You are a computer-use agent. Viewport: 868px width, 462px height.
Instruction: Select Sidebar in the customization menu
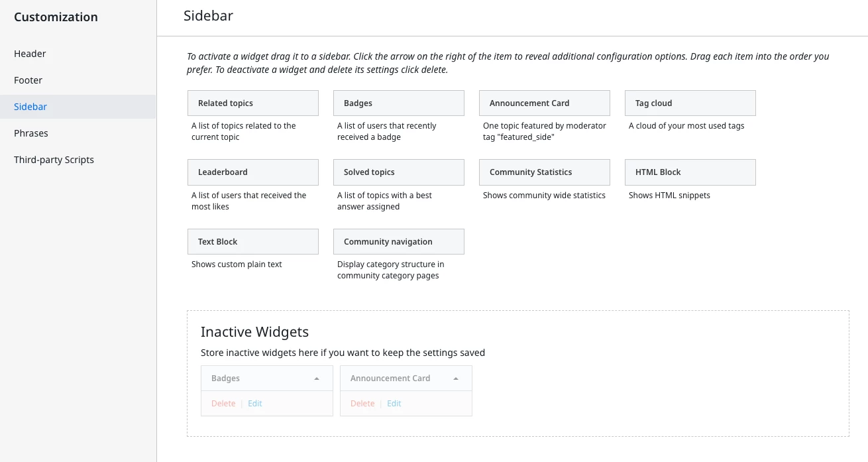(30, 107)
